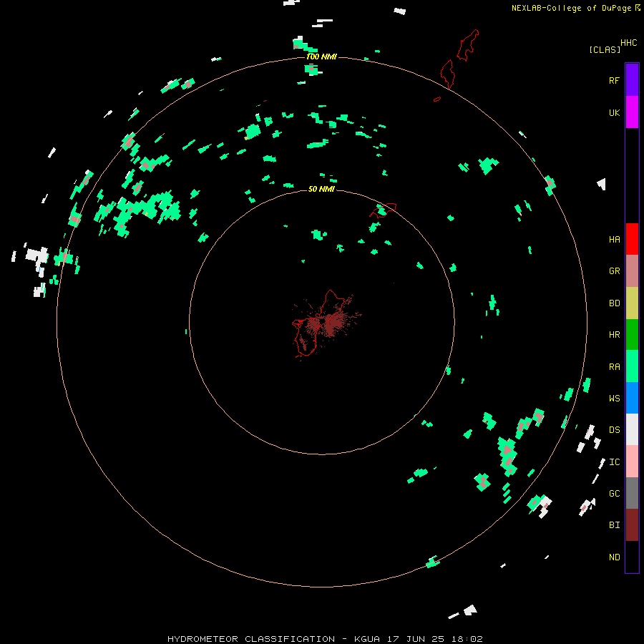644x644 pixels.
Task: Select the BI brown legend swatch
Action: point(632,525)
